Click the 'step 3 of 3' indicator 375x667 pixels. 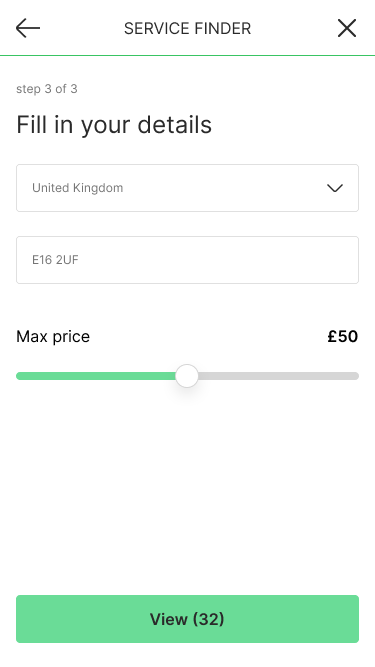(47, 89)
